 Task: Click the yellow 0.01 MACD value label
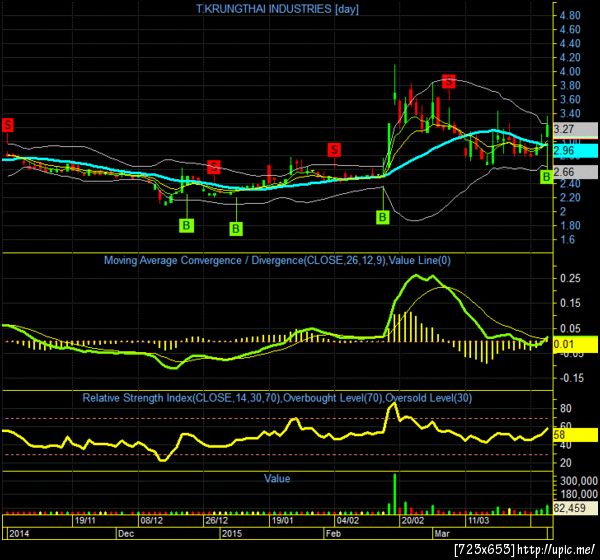(576, 344)
